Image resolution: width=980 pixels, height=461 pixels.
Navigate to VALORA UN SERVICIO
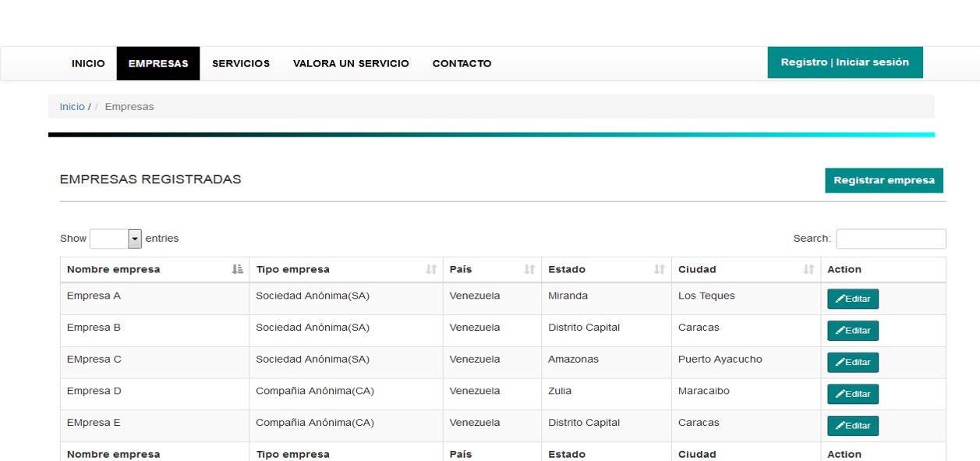point(351,64)
